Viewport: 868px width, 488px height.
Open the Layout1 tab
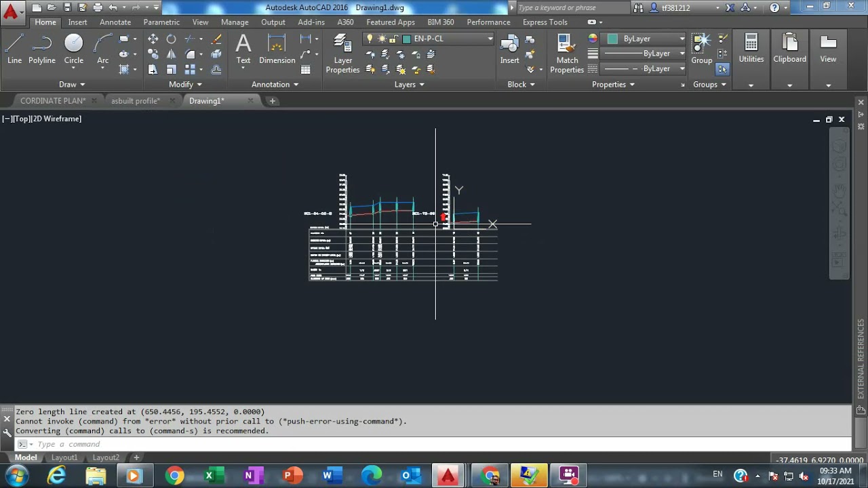point(64,457)
